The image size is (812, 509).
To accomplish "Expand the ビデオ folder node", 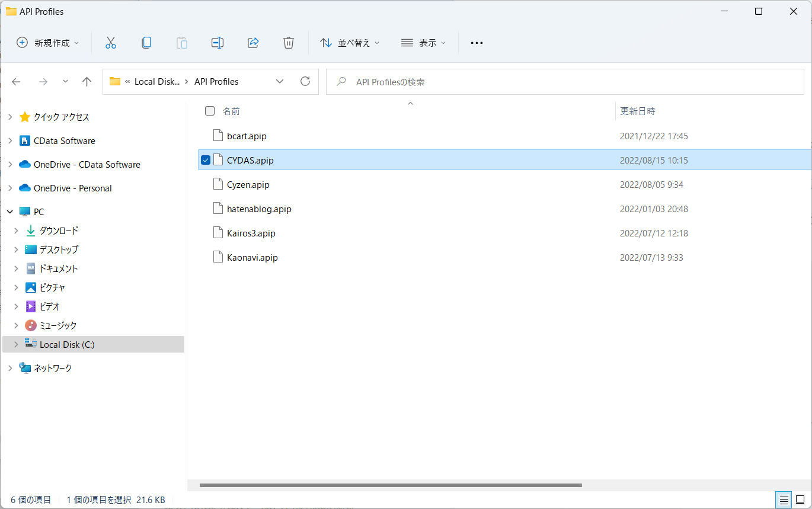I will (16, 306).
